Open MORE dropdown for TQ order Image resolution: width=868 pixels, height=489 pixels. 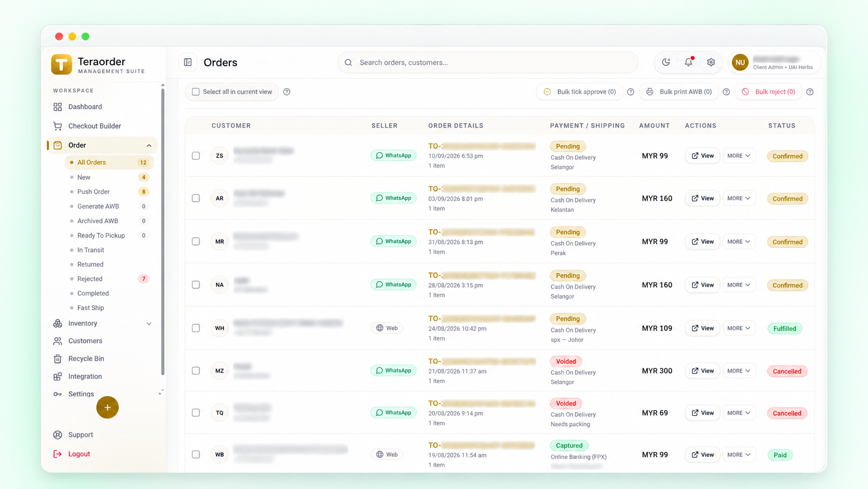(x=739, y=413)
